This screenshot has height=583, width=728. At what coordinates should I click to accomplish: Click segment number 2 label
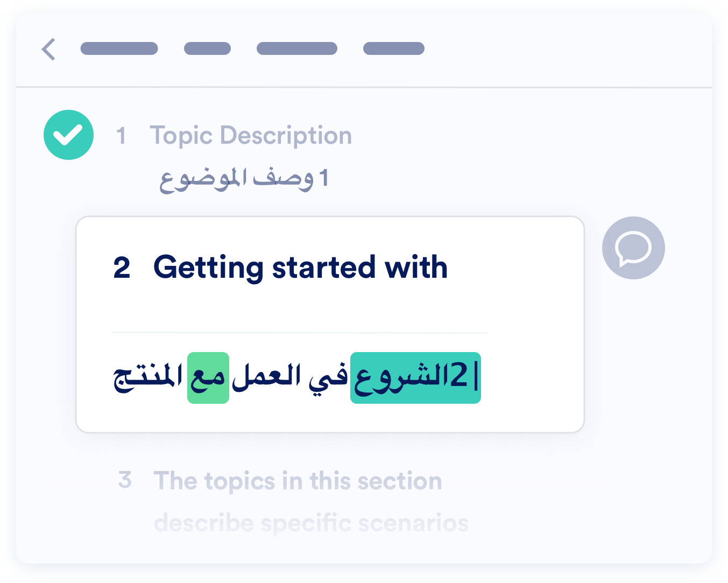pos(122,268)
